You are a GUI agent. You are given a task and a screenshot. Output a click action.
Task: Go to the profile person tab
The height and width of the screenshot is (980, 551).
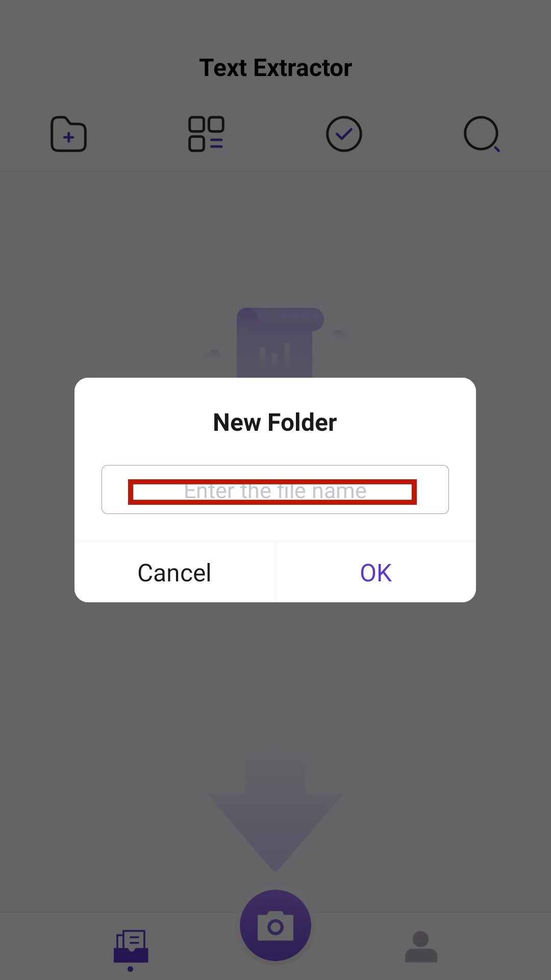(421, 946)
